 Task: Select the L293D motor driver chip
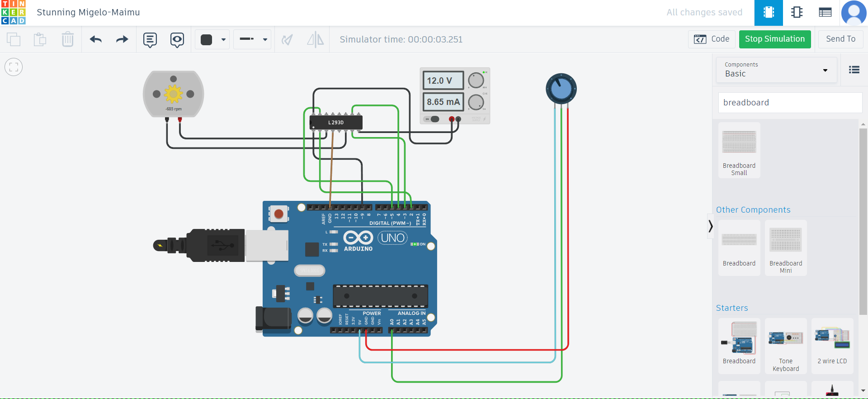pyautogui.click(x=336, y=122)
